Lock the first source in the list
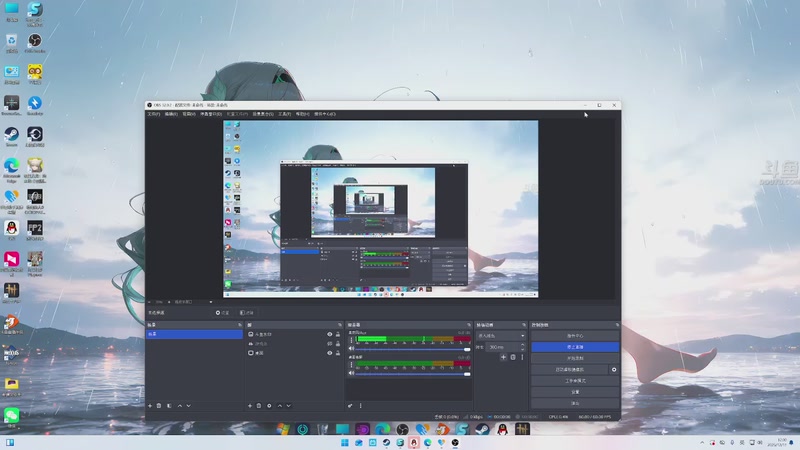Screen dimensions: 800x450 [338, 335]
